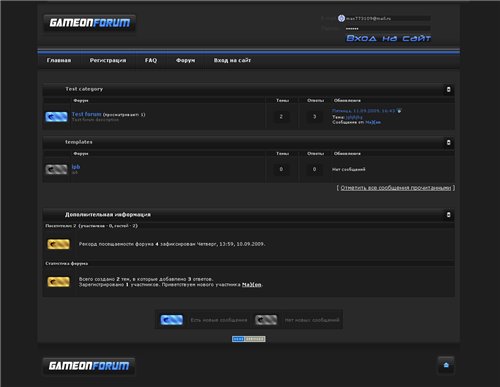Image resolution: width=500 pixels, height=387 pixels.
Task: Click the gray ipb forum status icon
Action: click(x=56, y=169)
